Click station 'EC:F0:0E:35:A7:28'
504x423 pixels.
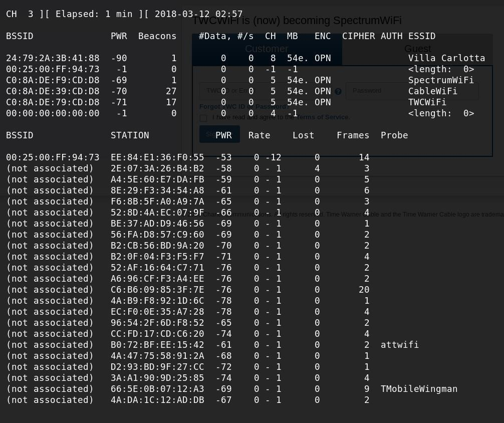tap(157, 312)
